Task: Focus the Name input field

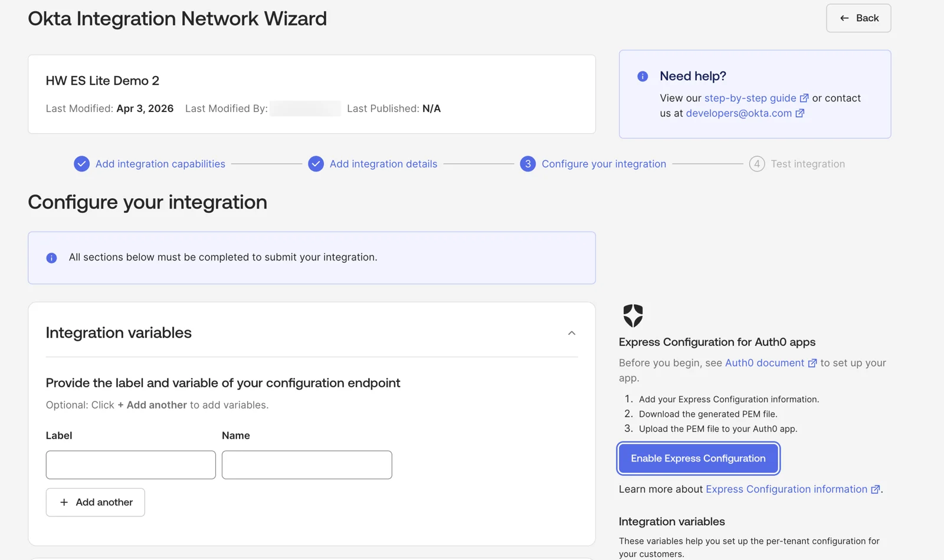Action: pos(307,465)
